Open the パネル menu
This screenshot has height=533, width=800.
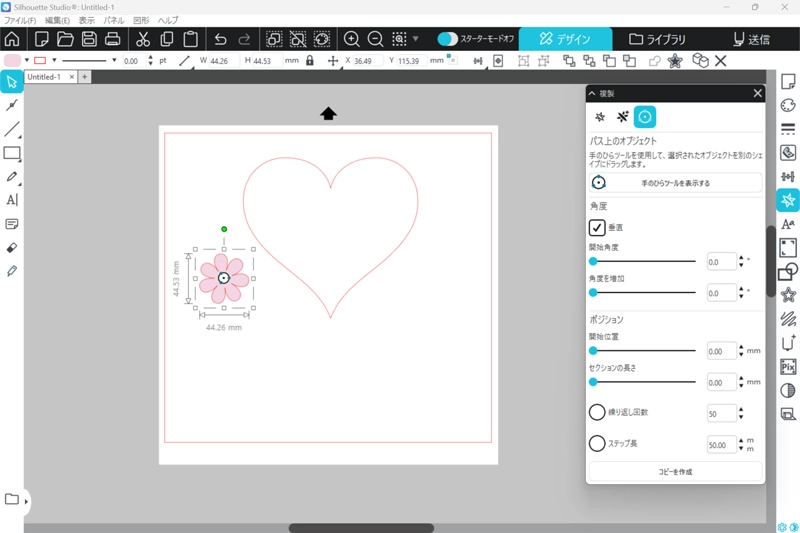pos(114,20)
